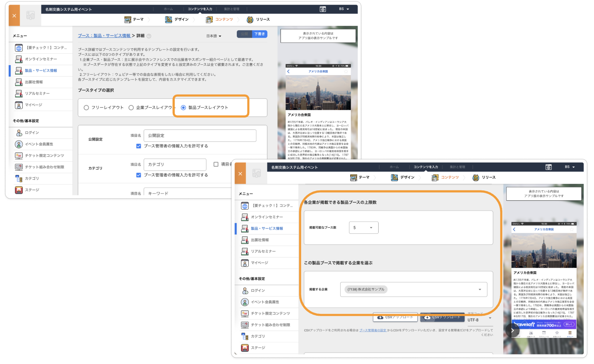Click globe icon in lower-right window header
The height and width of the screenshot is (364, 594).
point(549,167)
